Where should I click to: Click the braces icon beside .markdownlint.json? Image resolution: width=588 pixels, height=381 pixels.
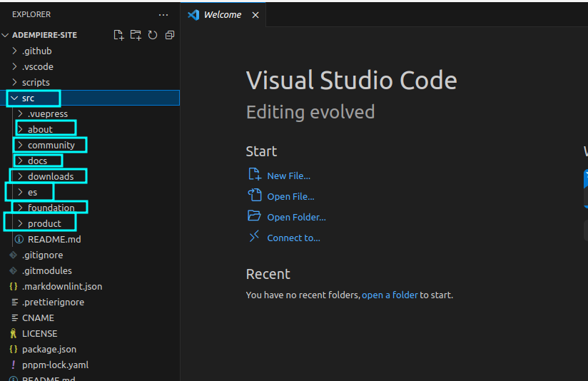[x=14, y=287]
